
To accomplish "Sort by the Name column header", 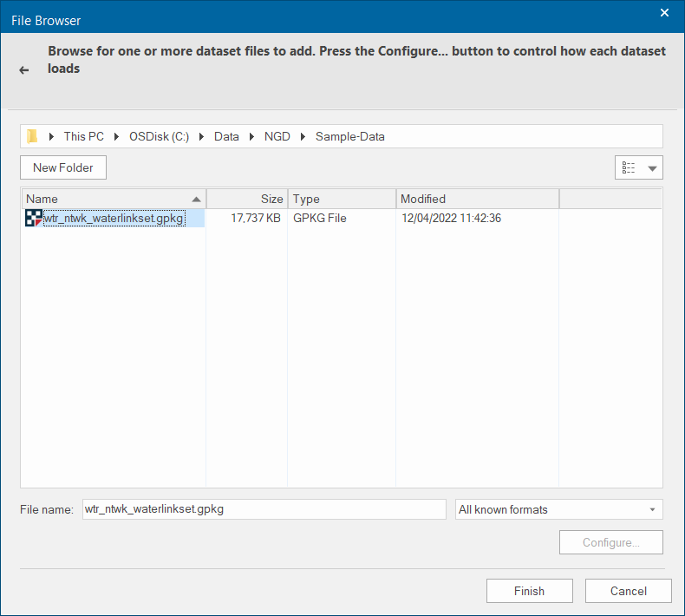I will point(114,199).
